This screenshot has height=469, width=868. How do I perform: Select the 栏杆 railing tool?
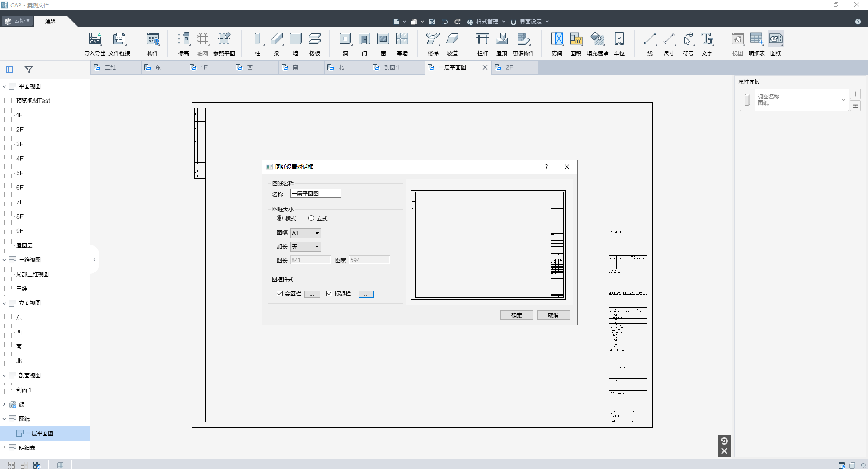click(x=483, y=44)
